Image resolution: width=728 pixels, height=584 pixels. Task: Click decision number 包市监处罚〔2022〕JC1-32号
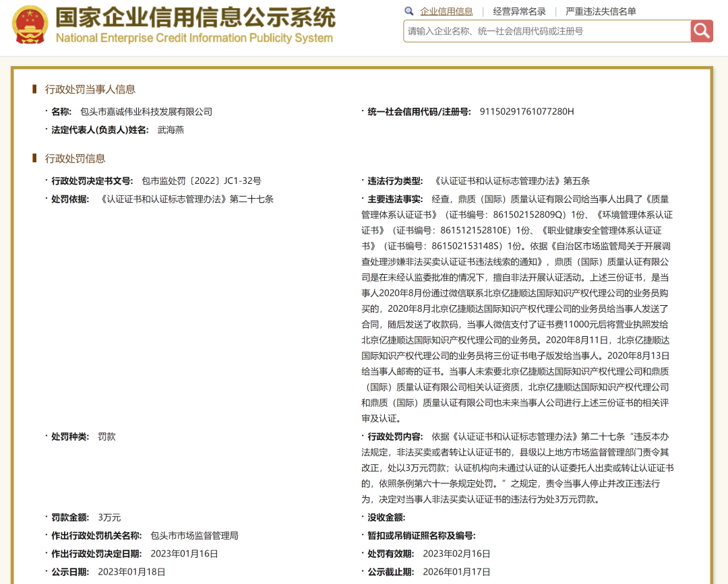(202, 181)
